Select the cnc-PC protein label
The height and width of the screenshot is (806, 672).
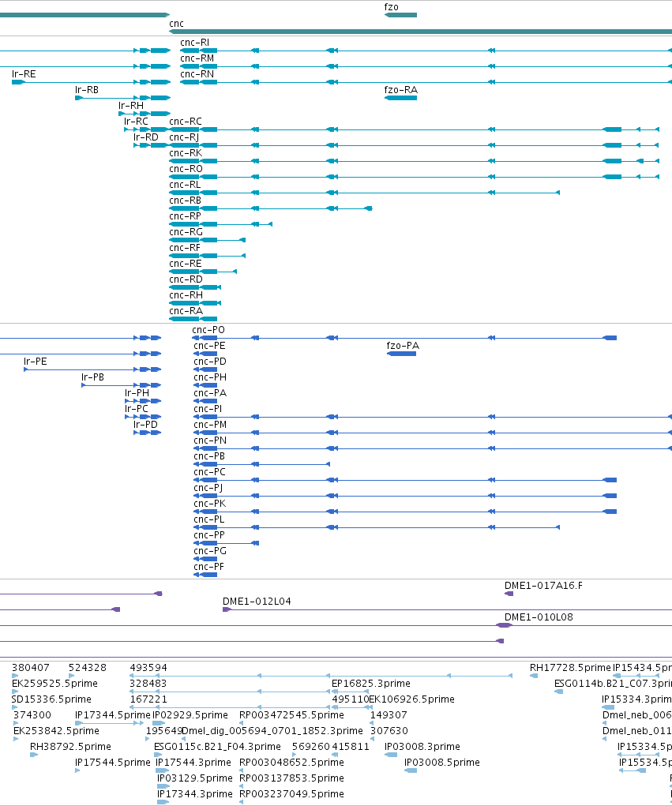210,472
